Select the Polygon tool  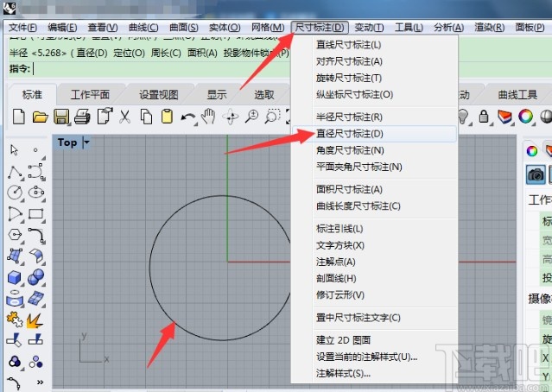click(x=15, y=235)
